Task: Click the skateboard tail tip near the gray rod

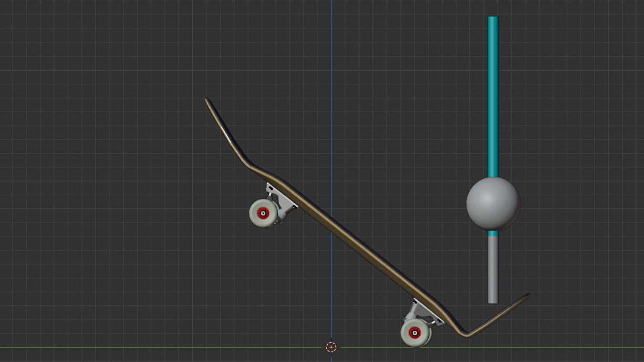Action: pos(526,296)
